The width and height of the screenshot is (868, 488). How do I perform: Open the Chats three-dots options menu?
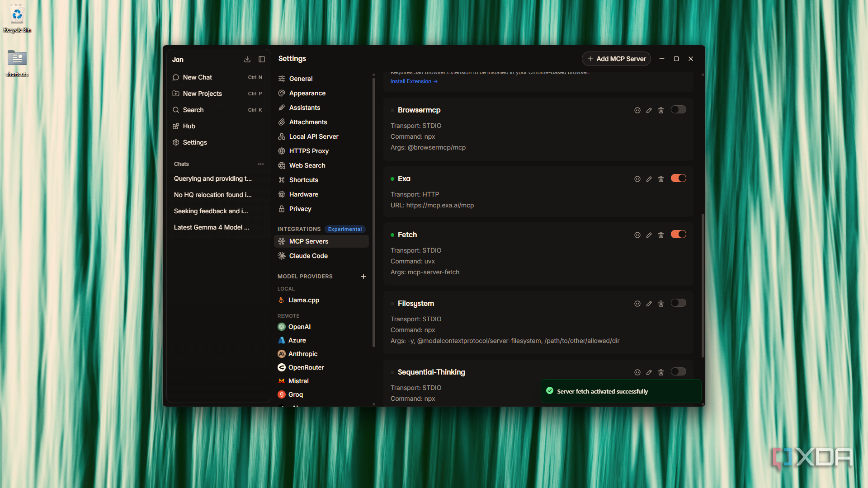click(261, 164)
